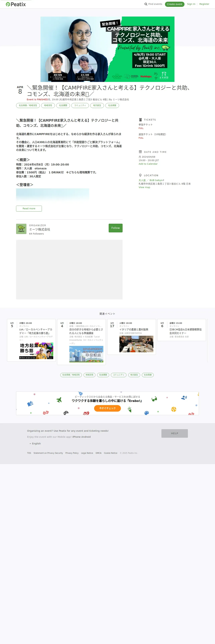Click the meets organizer logo
The width and height of the screenshot is (215, 644).
click(x=21, y=229)
